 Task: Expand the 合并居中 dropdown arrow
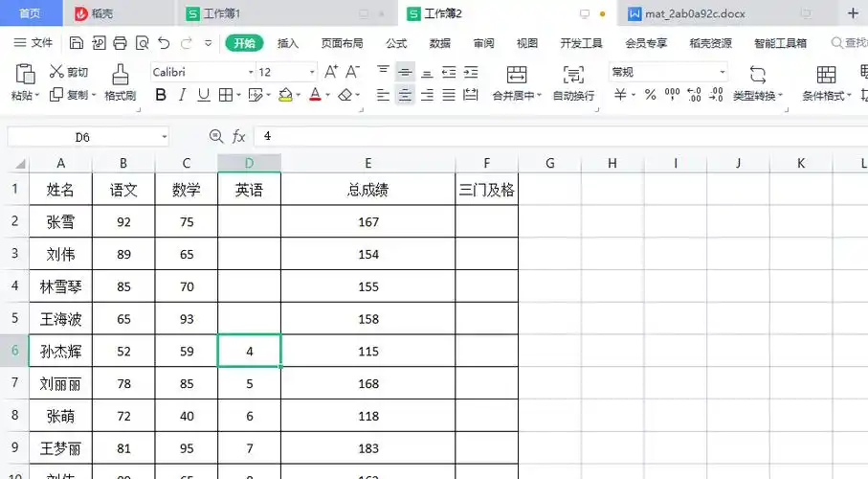click(539, 96)
